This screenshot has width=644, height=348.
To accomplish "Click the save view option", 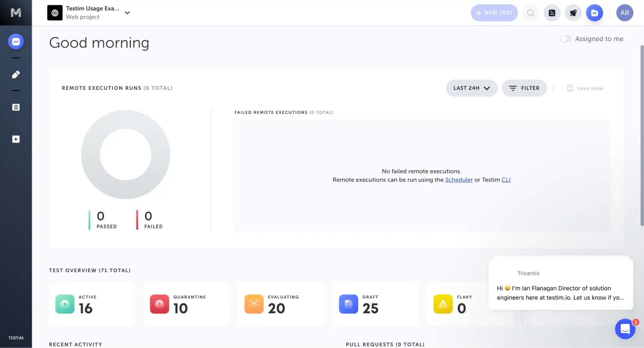I will [585, 89].
